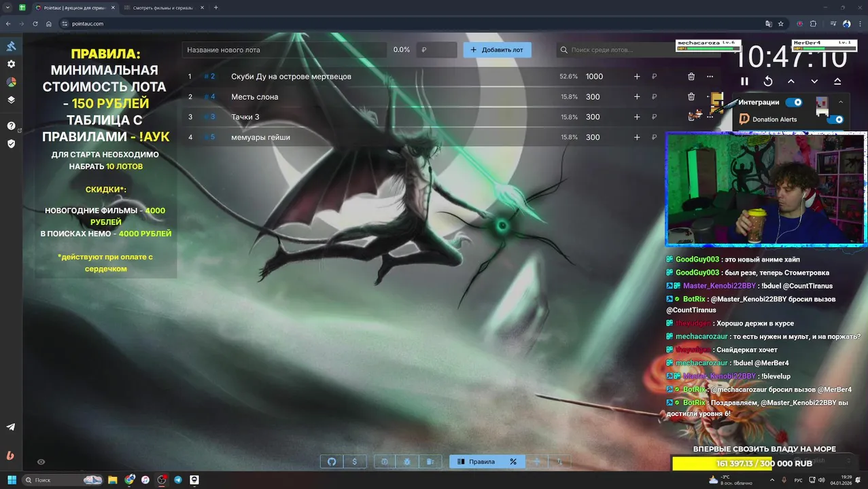Delete the Месть слона lot
Screen dimensions: 868x489
(691, 96)
